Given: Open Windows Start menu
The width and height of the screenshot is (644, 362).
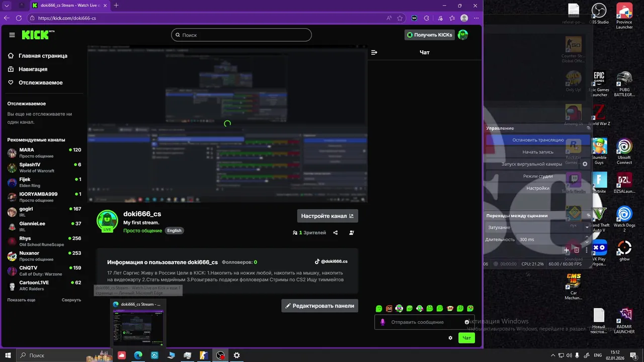Looking at the screenshot, I should pos(8,355).
